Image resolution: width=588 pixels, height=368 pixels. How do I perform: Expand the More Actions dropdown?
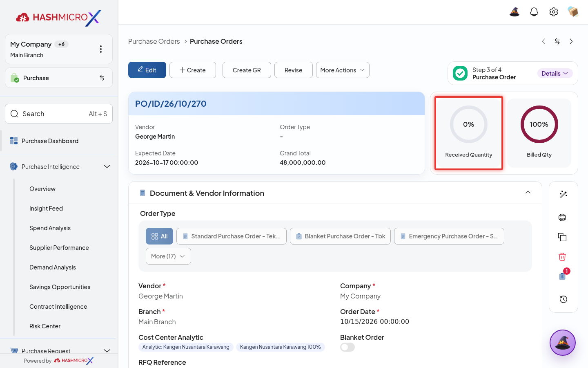point(343,70)
